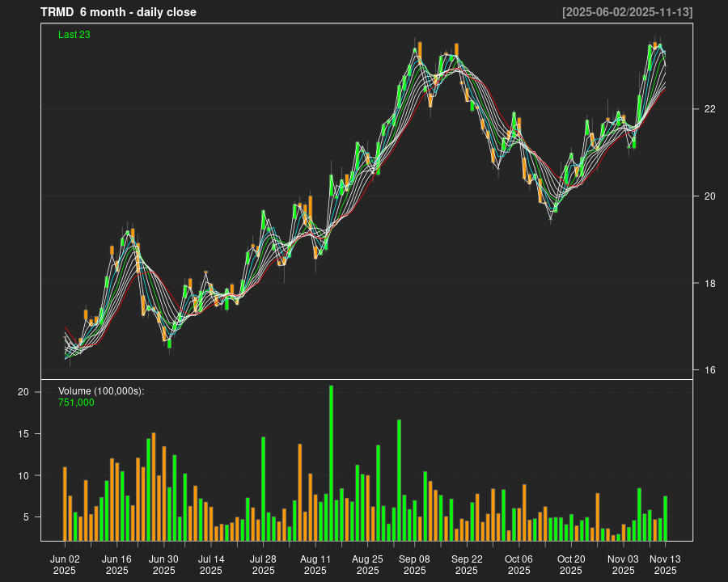The height and width of the screenshot is (582, 728).
Task: Select the Oct 06 2025 date label
Action: [x=518, y=564]
